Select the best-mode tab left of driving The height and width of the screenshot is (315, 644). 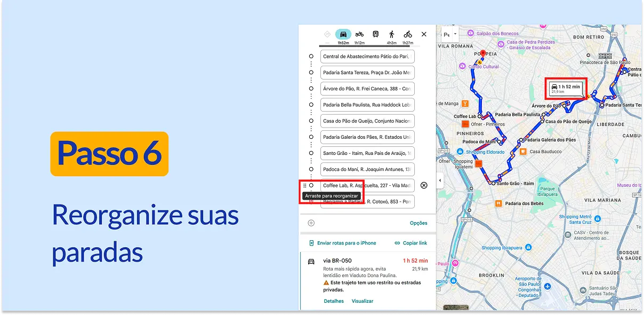pyautogui.click(x=327, y=34)
